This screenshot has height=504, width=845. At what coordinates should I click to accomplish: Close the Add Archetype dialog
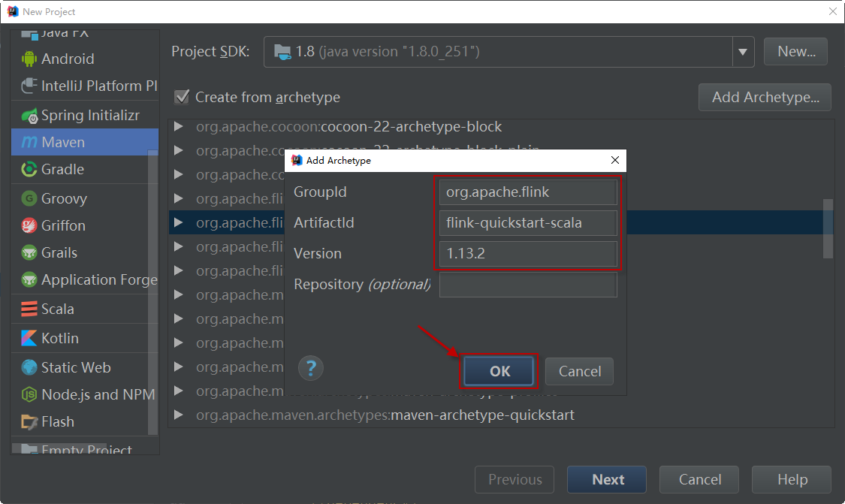coord(615,160)
